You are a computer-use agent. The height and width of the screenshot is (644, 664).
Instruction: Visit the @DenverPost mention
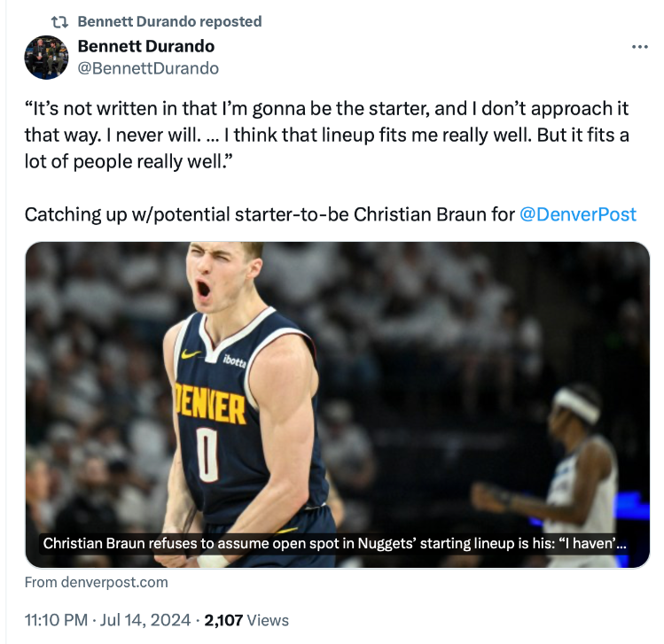[x=577, y=214]
